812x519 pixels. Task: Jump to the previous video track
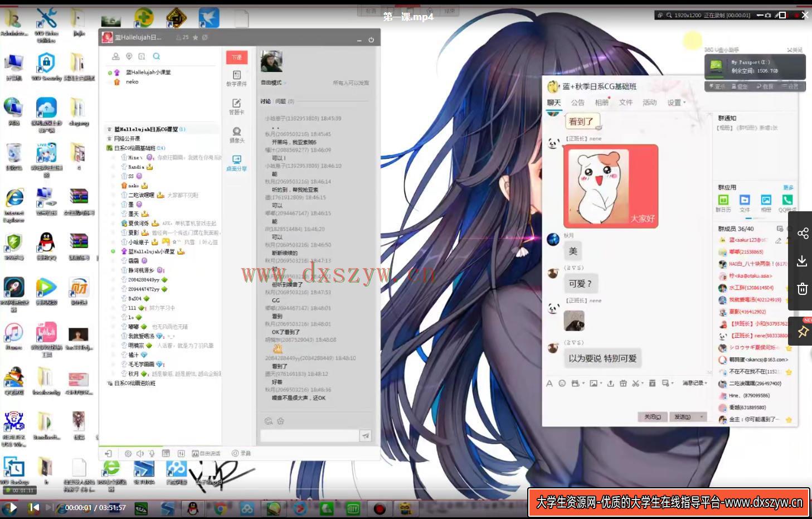click(x=34, y=507)
